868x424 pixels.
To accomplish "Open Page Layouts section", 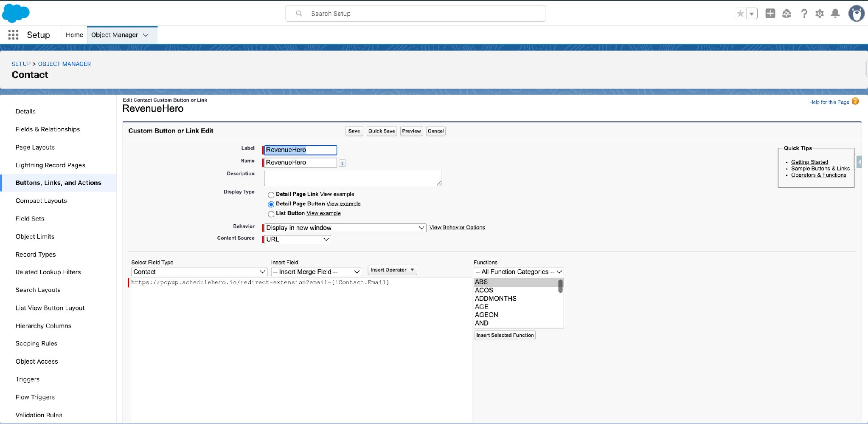I will 35,147.
